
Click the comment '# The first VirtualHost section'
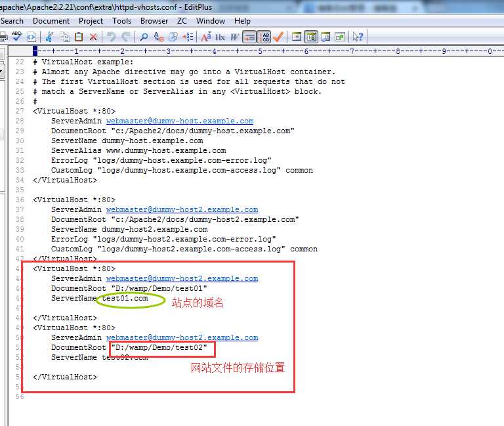pos(189,81)
